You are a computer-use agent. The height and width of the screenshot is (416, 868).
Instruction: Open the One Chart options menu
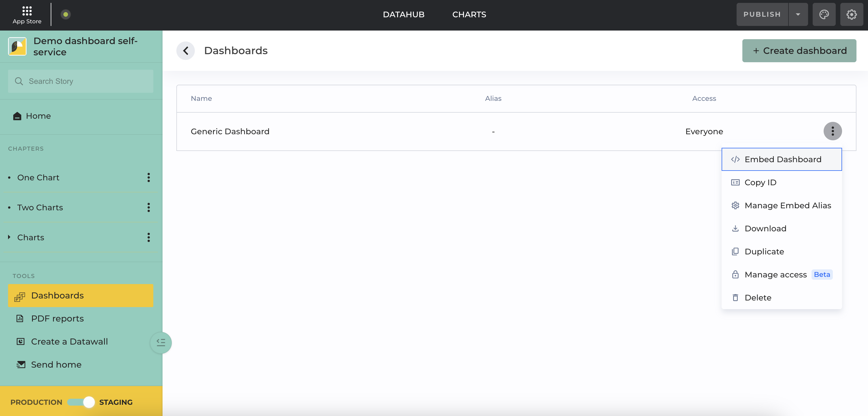click(x=149, y=177)
